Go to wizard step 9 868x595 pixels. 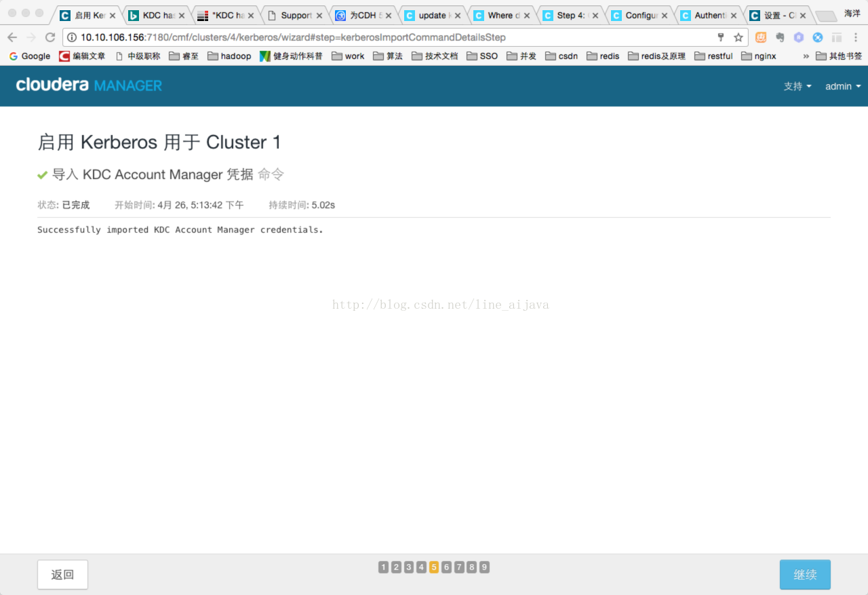[x=484, y=567]
